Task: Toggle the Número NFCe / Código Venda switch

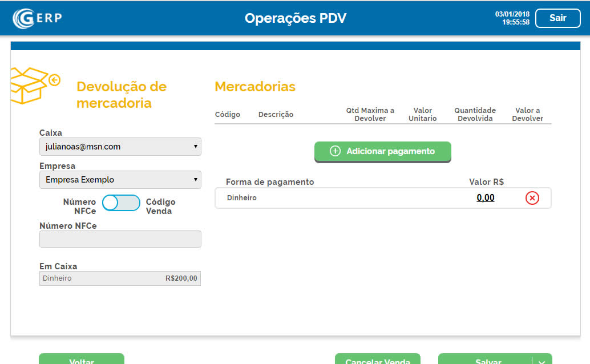Action: click(x=121, y=203)
